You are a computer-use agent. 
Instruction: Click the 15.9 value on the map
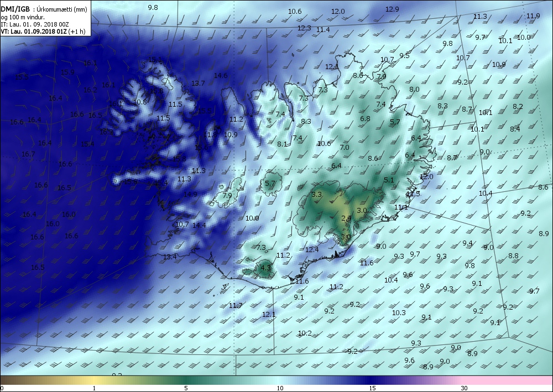click(x=67, y=72)
